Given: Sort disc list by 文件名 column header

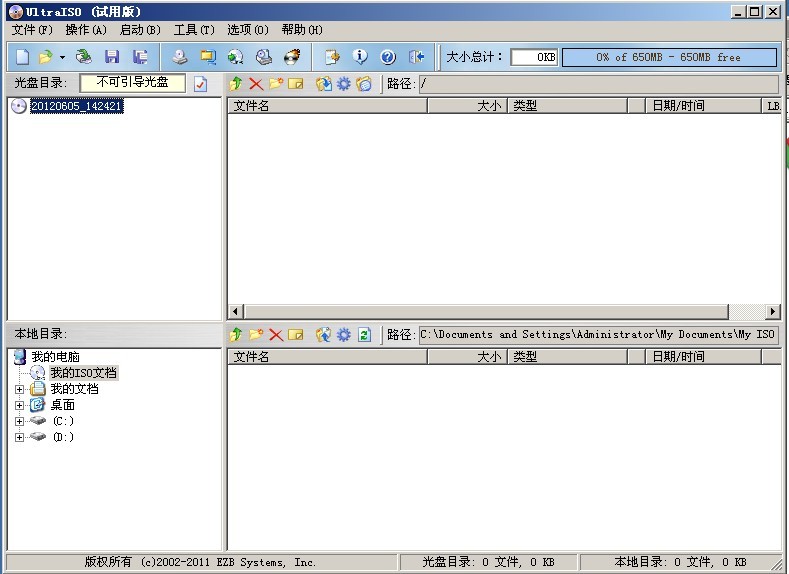Looking at the screenshot, I should [328, 106].
